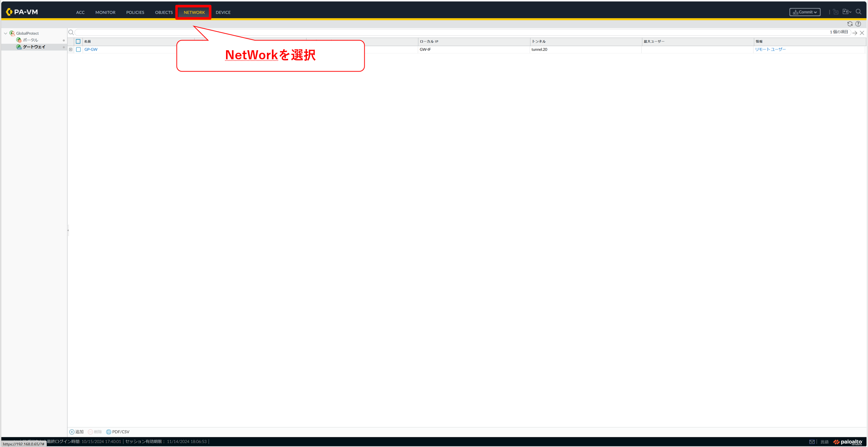
Task: Collapse the left sidebar with the splitter handle
Action: pos(68,230)
